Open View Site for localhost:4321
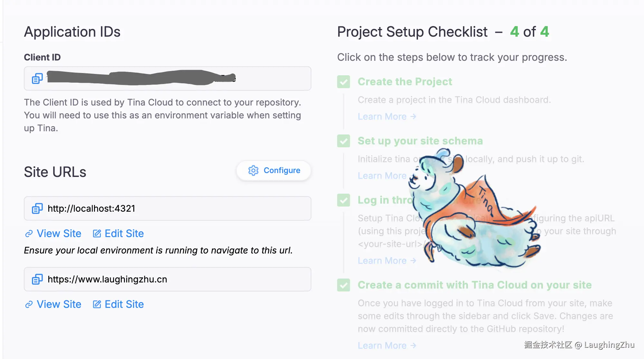The width and height of the screenshot is (644, 359). 59,234
